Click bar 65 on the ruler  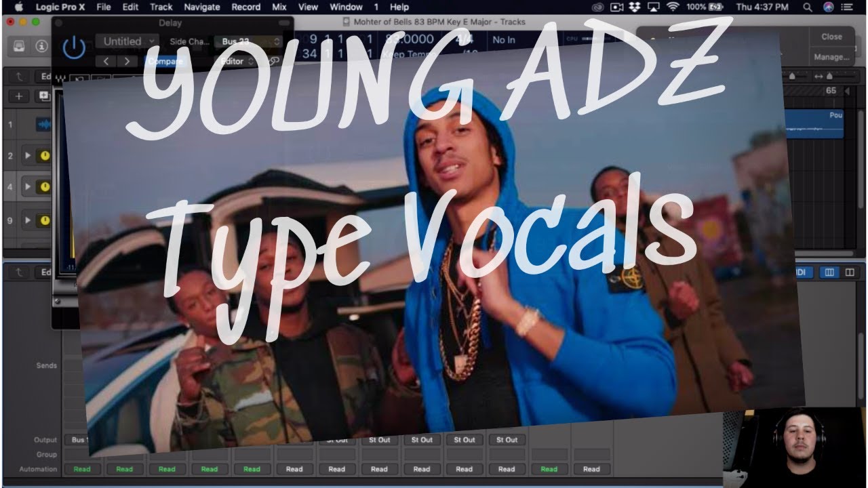tap(831, 91)
